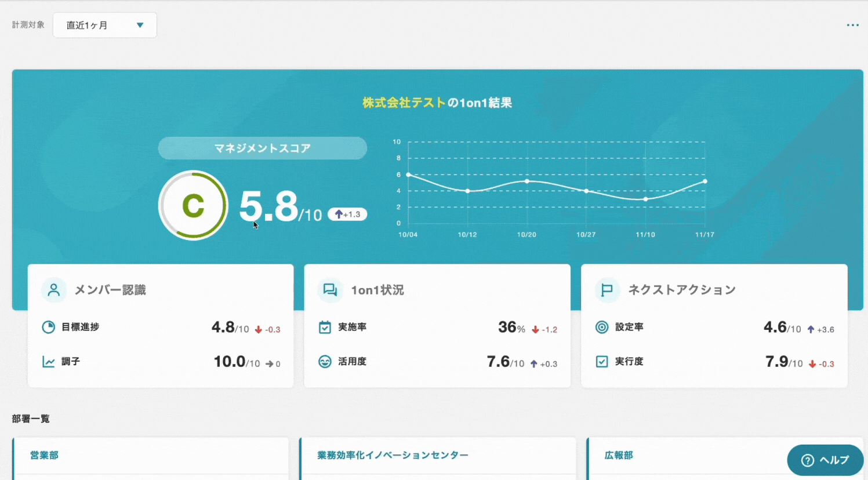
Task: Click the 調子 line graph icon
Action: point(49,362)
